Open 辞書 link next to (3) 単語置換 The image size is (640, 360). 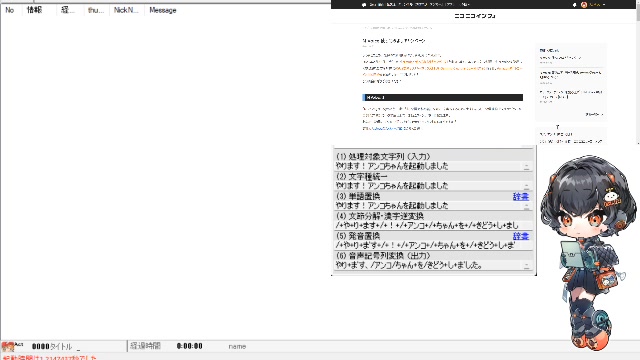521,196
